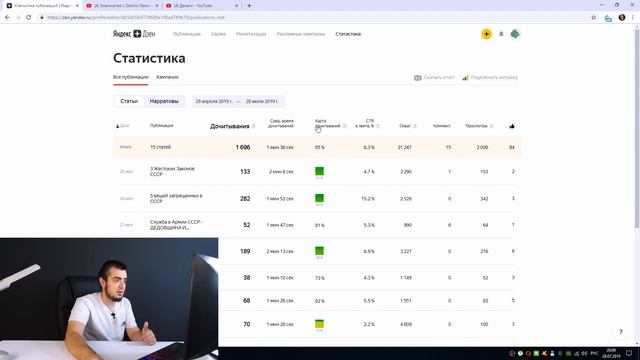The image size is (640, 360).
Task: Click the download report icon
Action: (418, 78)
